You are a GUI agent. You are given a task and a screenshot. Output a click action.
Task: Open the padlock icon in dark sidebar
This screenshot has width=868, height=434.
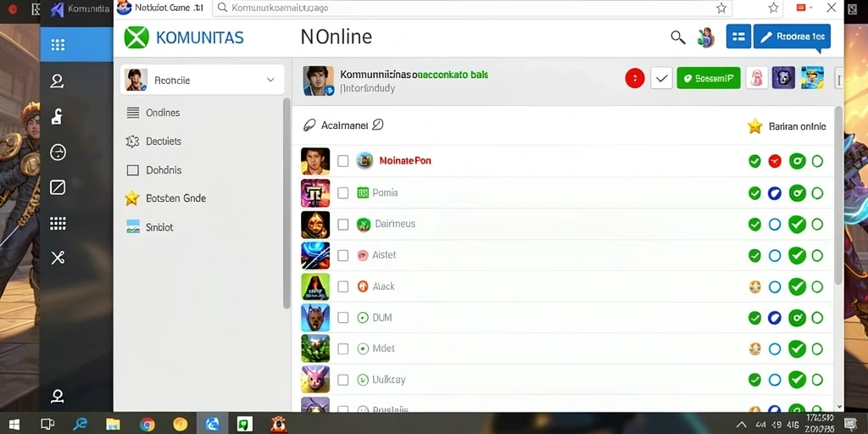tap(57, 117)
